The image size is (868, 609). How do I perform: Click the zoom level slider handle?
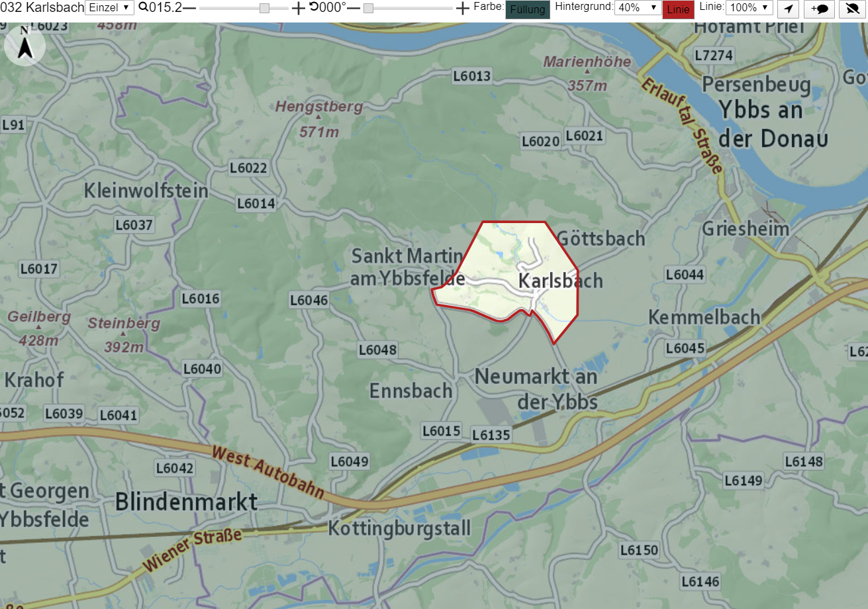coord(264,8)
